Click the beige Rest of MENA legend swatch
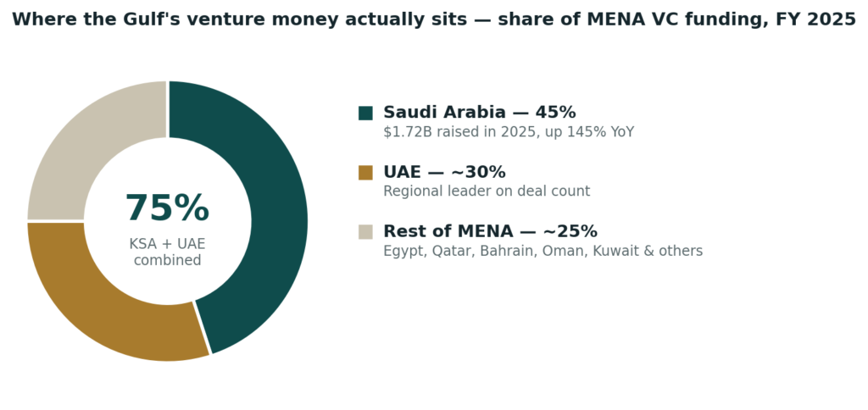Viewport: 868px width, 410px height. (365, 232)
